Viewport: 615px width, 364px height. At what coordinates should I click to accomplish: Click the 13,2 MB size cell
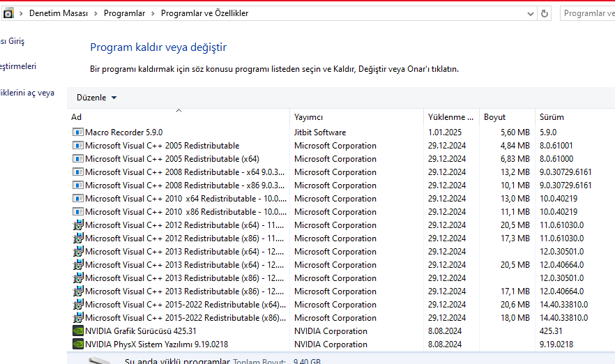pos(515,172)
